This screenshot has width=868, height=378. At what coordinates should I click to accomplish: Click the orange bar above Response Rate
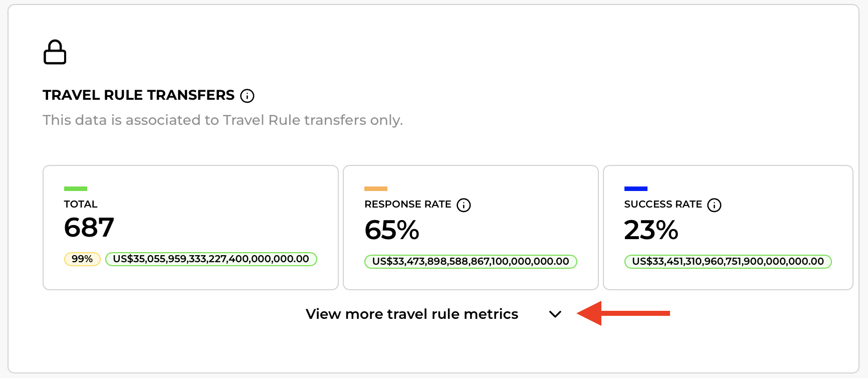[x=376, y=189]
